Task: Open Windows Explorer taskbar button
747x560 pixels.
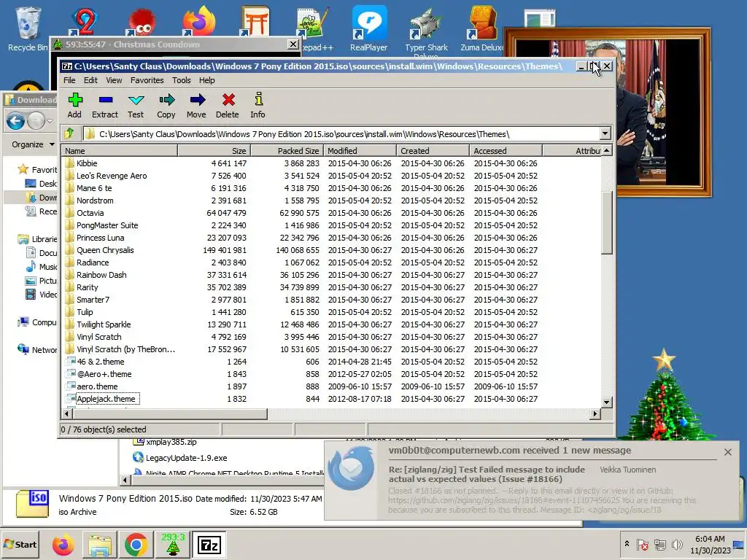Action: 99,545
